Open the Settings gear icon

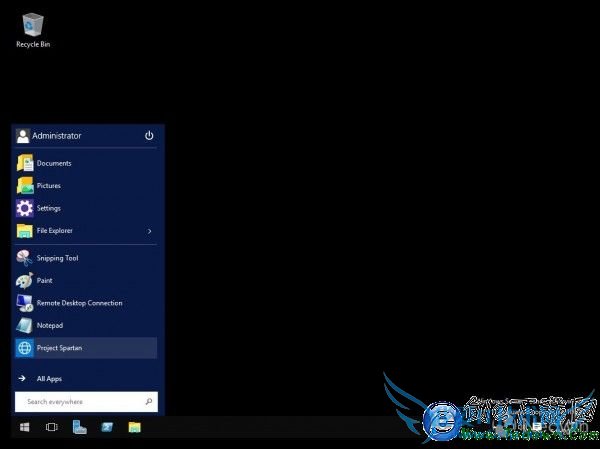[25, 208]
